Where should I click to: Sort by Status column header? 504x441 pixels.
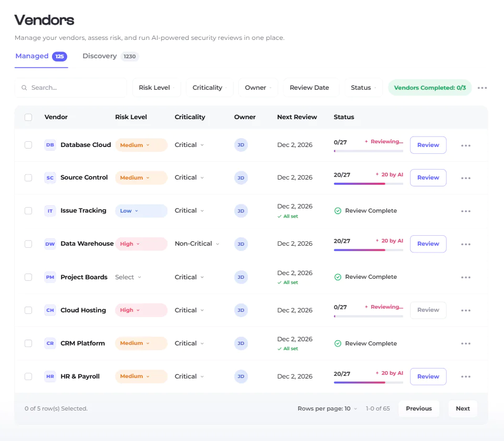pyautogui.click(x=344, y=117)
